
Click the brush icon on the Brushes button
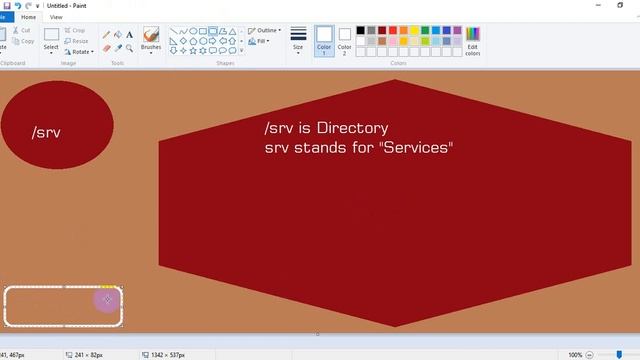pyautogui.click(x=151, y=35)
